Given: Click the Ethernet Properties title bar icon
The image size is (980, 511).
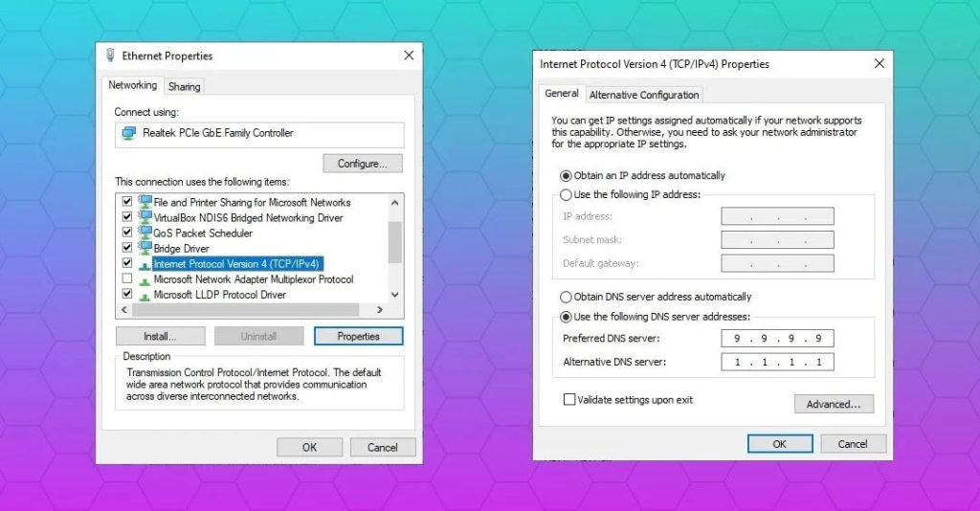Looking at the screenshot, I should pos(111,56).
